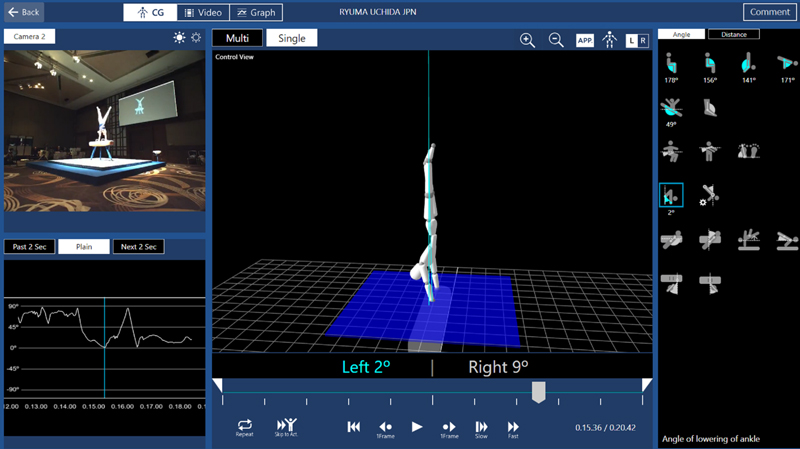Toggle the R (right) side selector
This screenshot has height=449, width=800.
[x=643, y=40]
